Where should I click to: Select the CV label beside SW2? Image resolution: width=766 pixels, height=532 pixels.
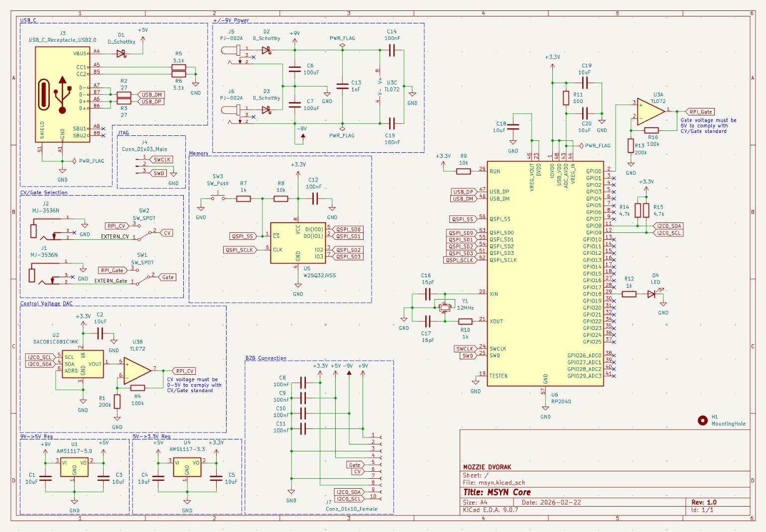[x=167, y=233]
